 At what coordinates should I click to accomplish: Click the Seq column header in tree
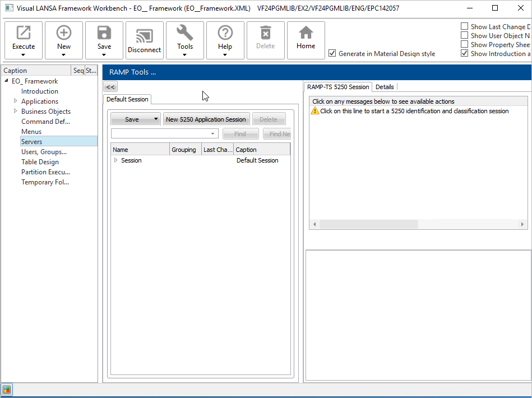(78, 70)
